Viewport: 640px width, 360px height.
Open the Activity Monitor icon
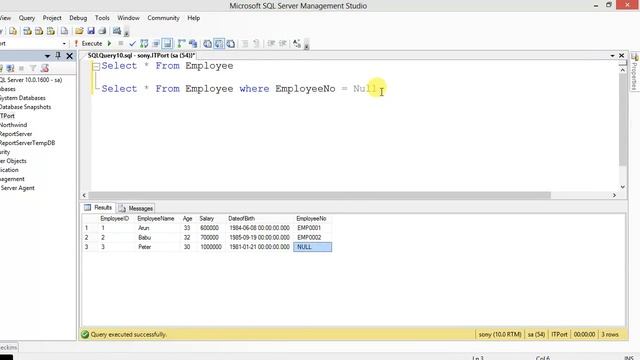(x=117, y=31)
